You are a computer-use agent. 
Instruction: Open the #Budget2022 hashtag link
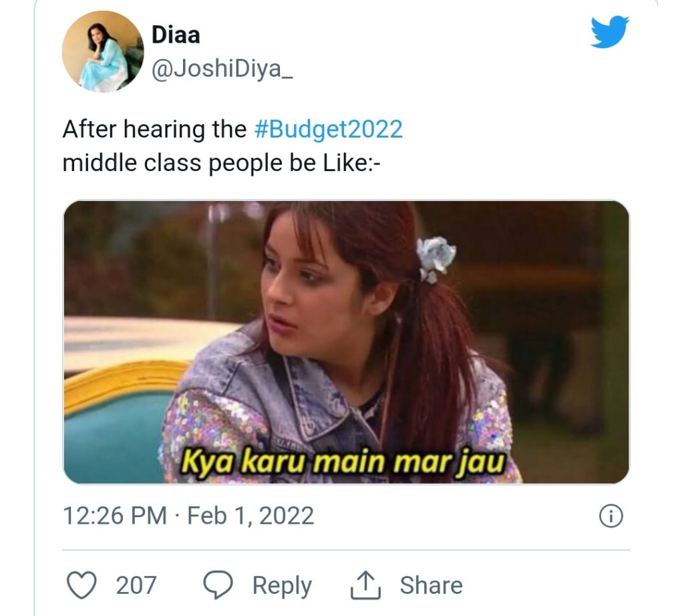tap(328, 130)
